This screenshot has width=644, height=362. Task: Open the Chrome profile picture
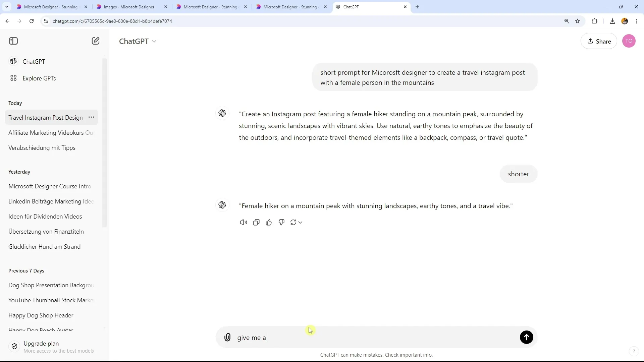tap(625, 21)
